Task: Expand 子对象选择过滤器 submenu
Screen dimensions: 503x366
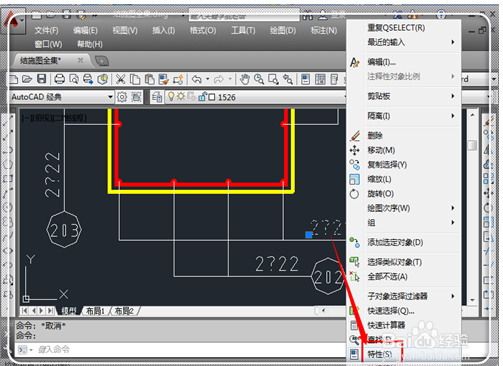Action: 412,296
